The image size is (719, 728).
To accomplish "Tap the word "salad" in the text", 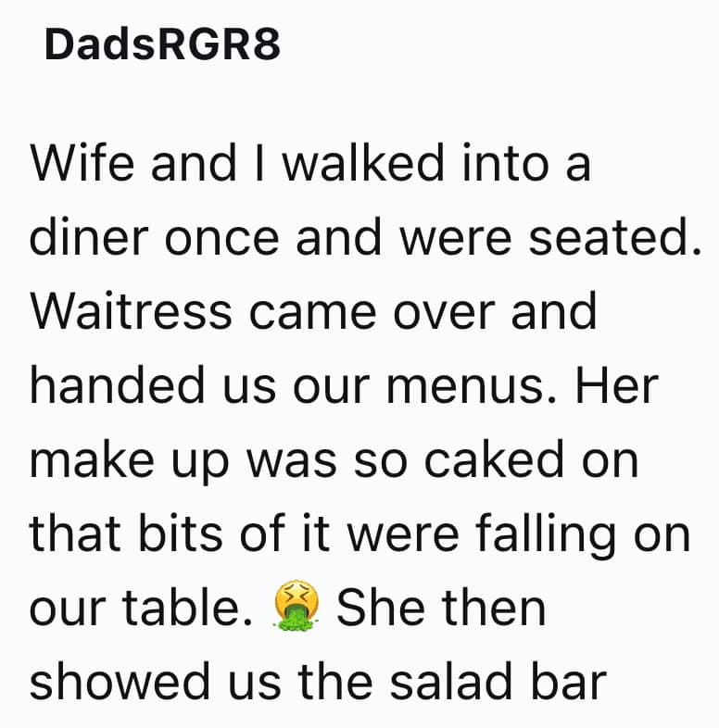I will coord(446,683).
